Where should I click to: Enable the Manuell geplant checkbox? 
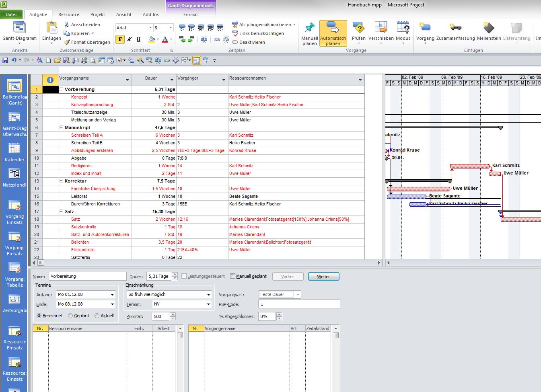pyautogui.click(x=232, y=276)
